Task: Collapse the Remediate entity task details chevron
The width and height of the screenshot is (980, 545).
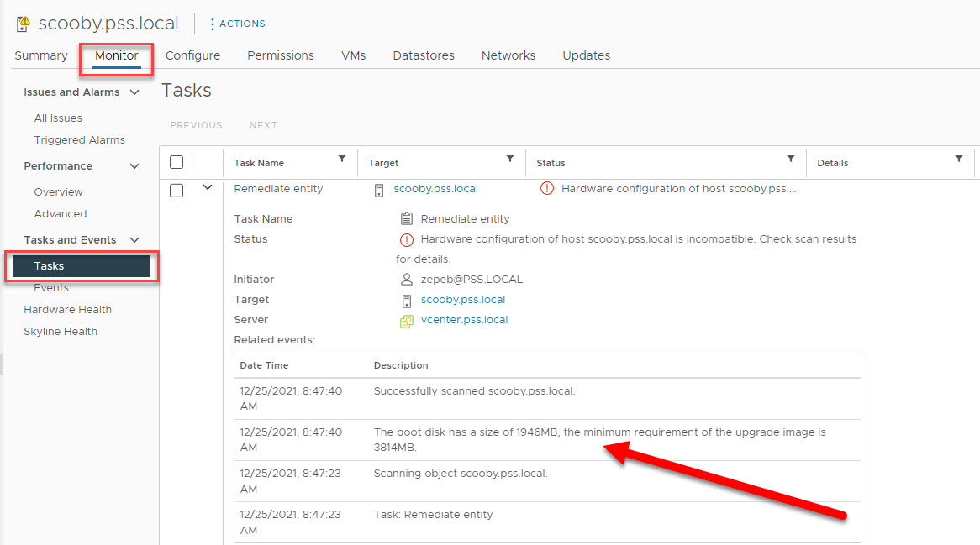Action: pos(207,188)
